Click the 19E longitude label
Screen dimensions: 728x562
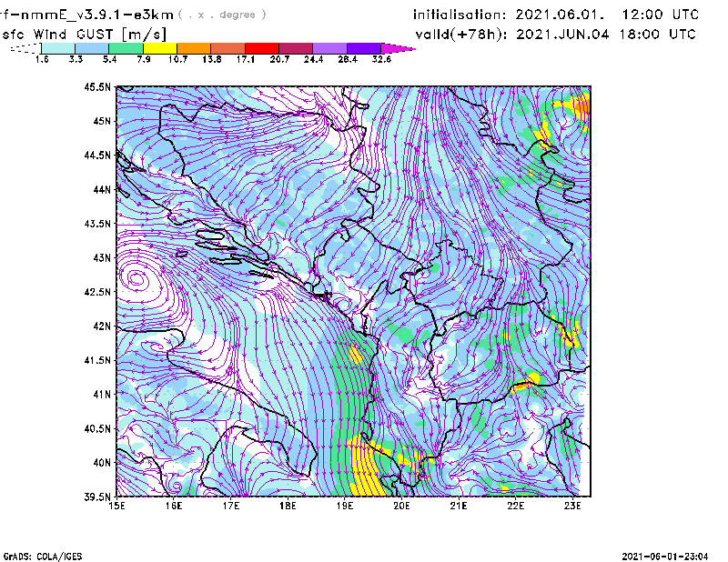point(345,506)
